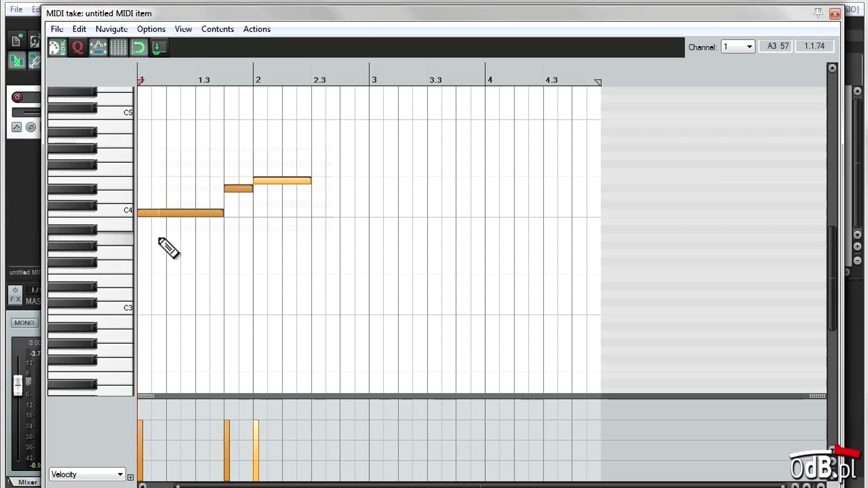Image resolution: width=868 pixels, height=488 pixels.
Task: Pin the MIDI editor window
Action: [818, 13]
